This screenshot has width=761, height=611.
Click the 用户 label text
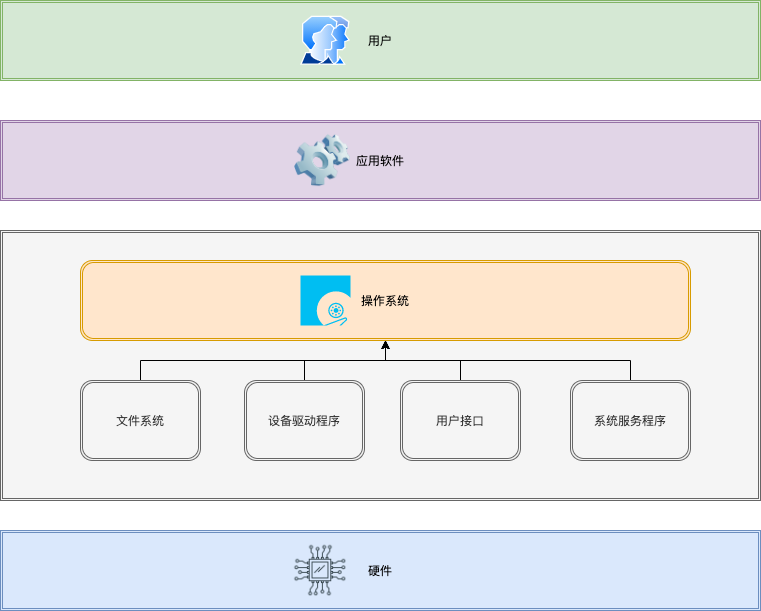click(x=380, y=41)
